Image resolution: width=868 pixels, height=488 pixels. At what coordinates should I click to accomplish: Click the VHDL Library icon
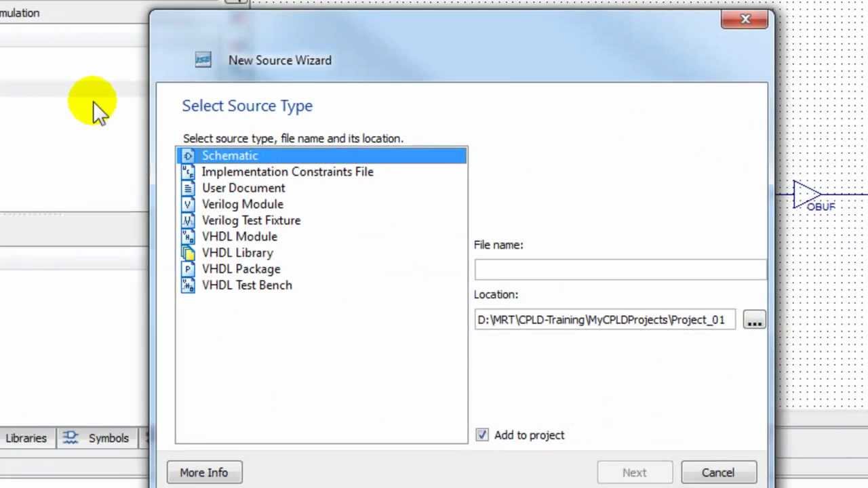(189, 253)
